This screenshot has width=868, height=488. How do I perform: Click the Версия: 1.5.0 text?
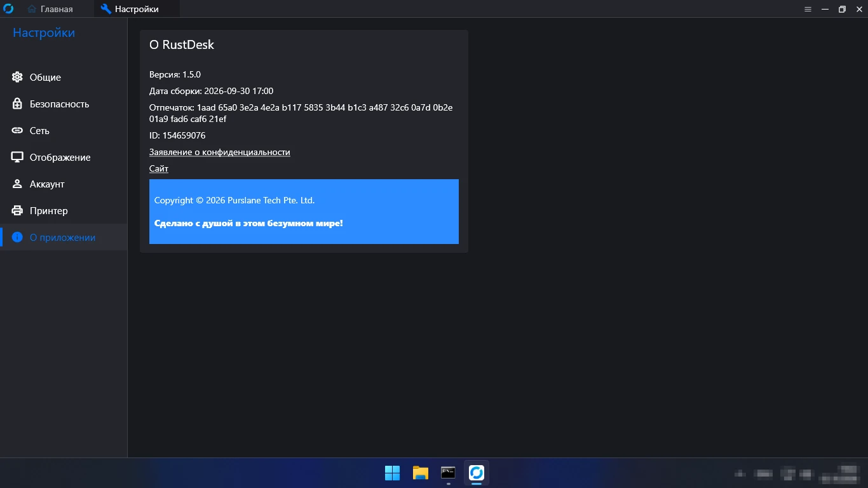[x=175, y=75]
